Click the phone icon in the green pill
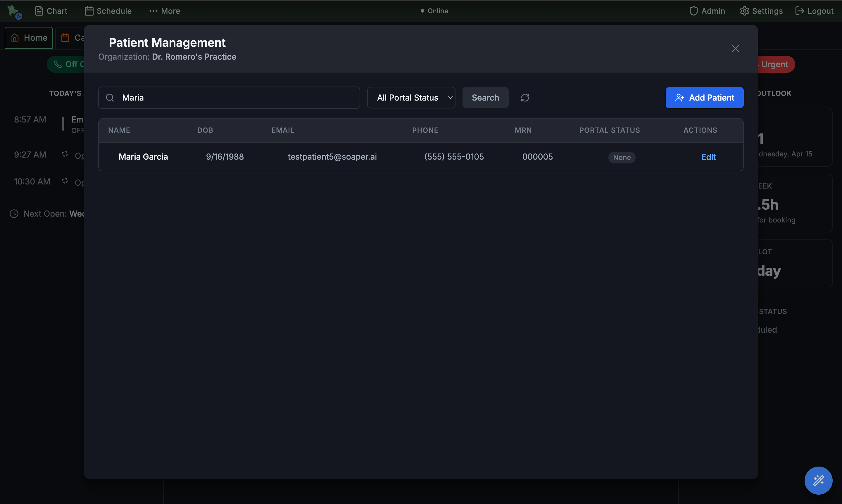Image resolution: width=842 pixels, height=504 pixels. coord(58,64)
